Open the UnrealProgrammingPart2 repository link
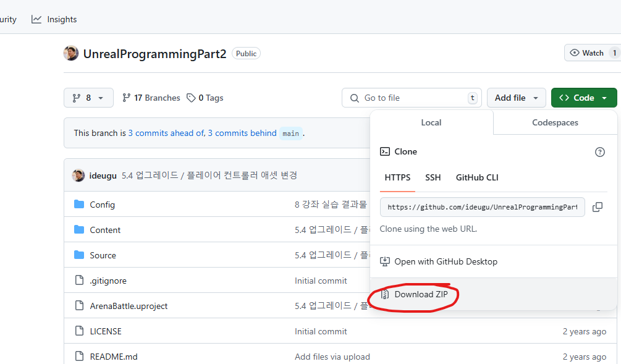Viewport: 621px width, 364px height. click(154, 54)
